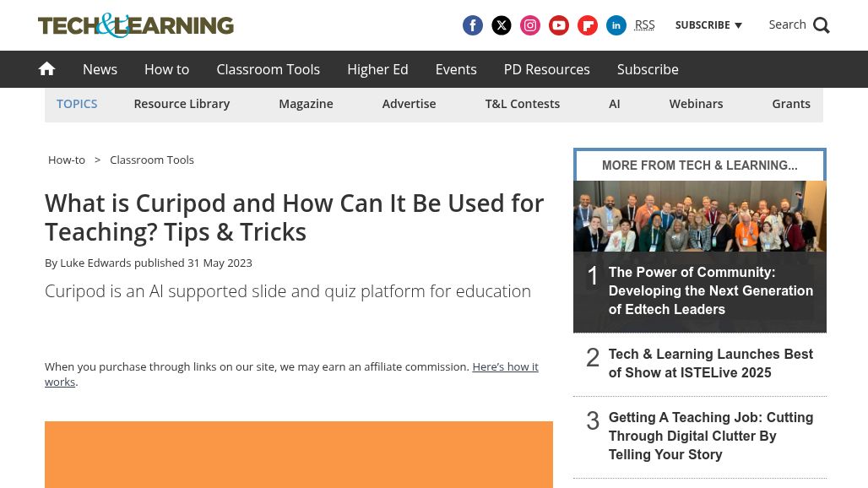Click the article headline about Curipod
868x488 pixels.
(295, 218)
